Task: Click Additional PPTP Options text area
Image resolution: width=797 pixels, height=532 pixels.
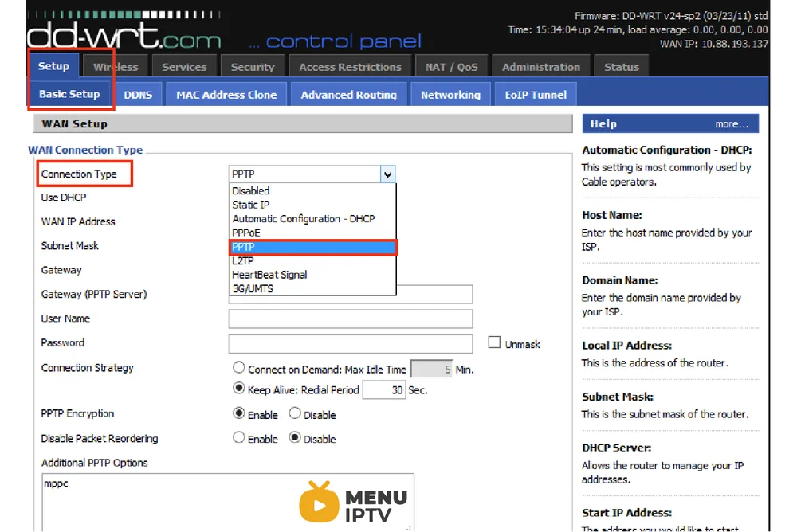Action: (x=228, y=503)
